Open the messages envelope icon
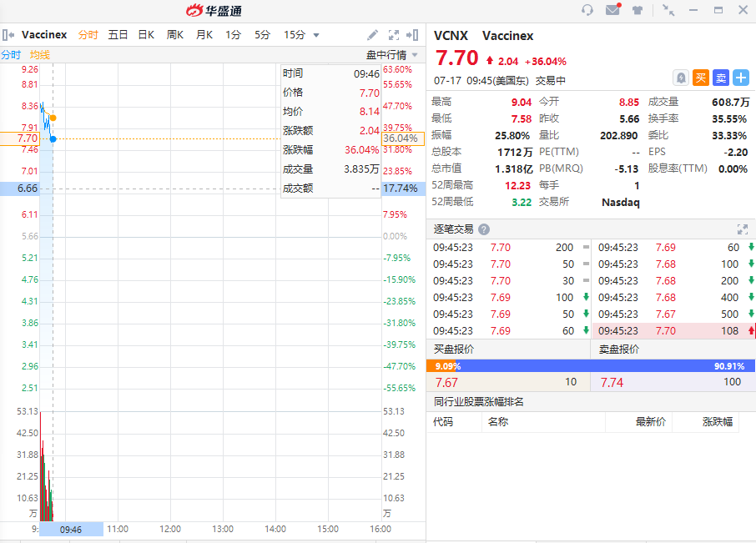Image resolution: width=756 pixels, height=543 pixels. pos(612,10)
